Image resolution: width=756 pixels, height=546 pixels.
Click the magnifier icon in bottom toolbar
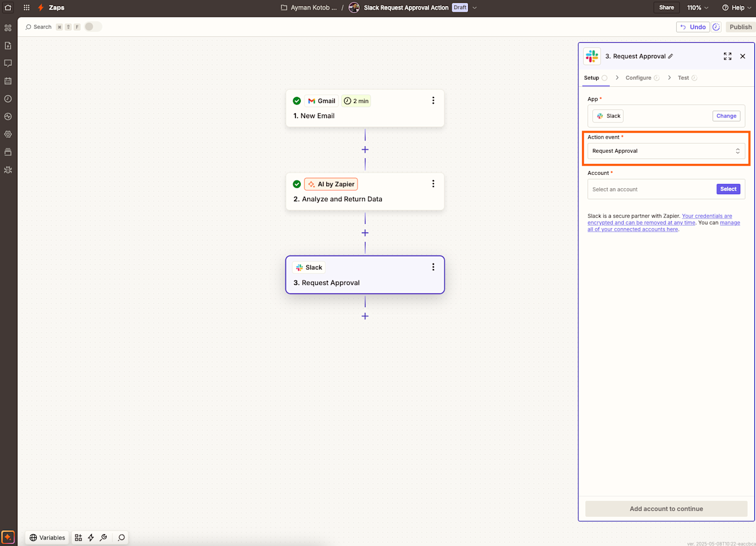click(x=122, y=537)
